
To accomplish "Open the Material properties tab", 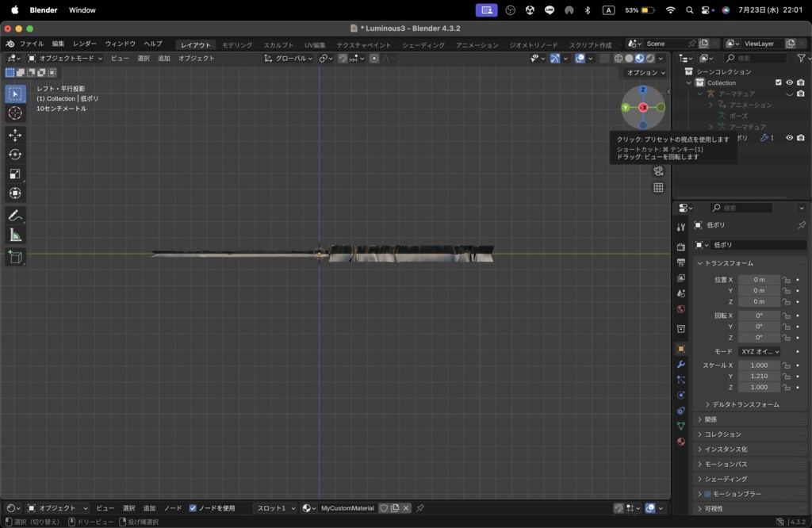I will (681, 442).
